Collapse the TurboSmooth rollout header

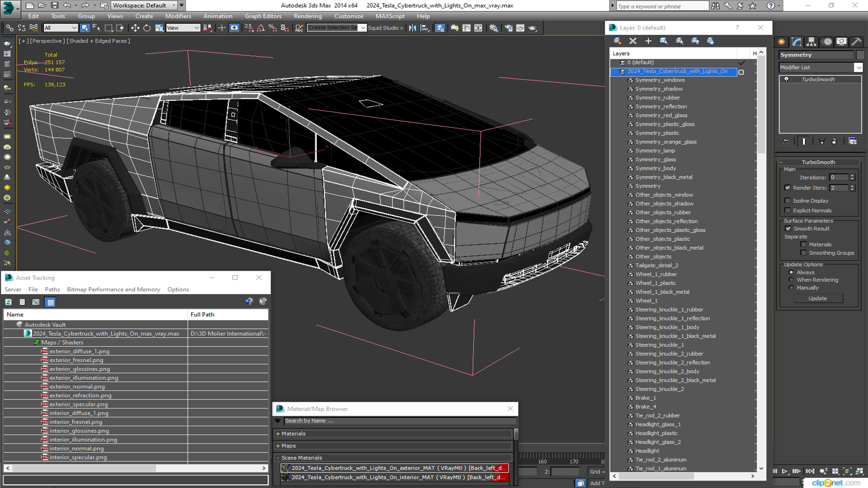click(818, 162)
